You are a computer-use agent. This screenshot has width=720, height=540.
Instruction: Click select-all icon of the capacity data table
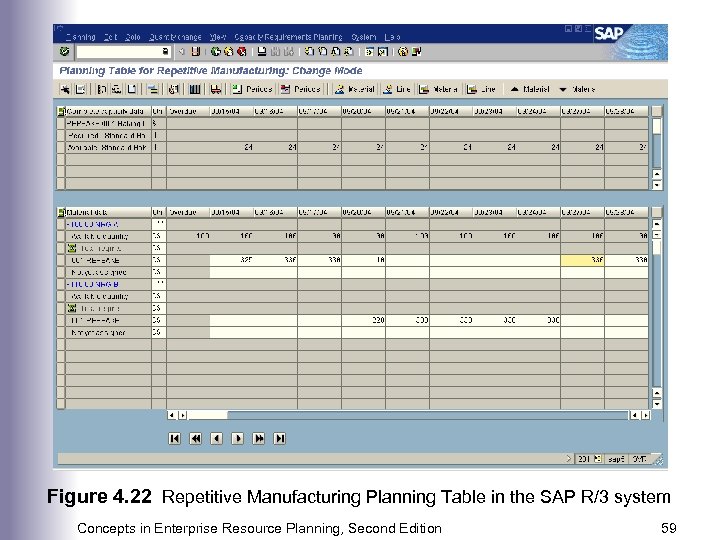pyautogui.click(x=61, y=111)
